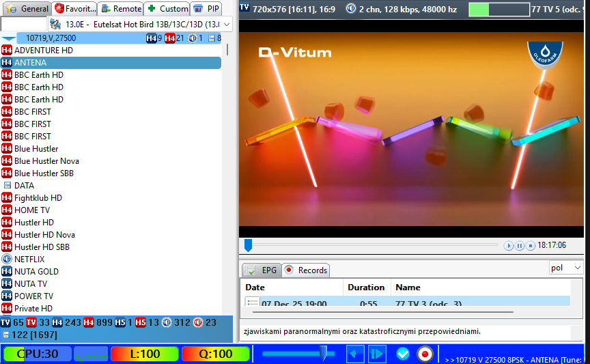Click the CPU usage graph in status bar
This screenshot has height=364, width=590.
[91, 354]
